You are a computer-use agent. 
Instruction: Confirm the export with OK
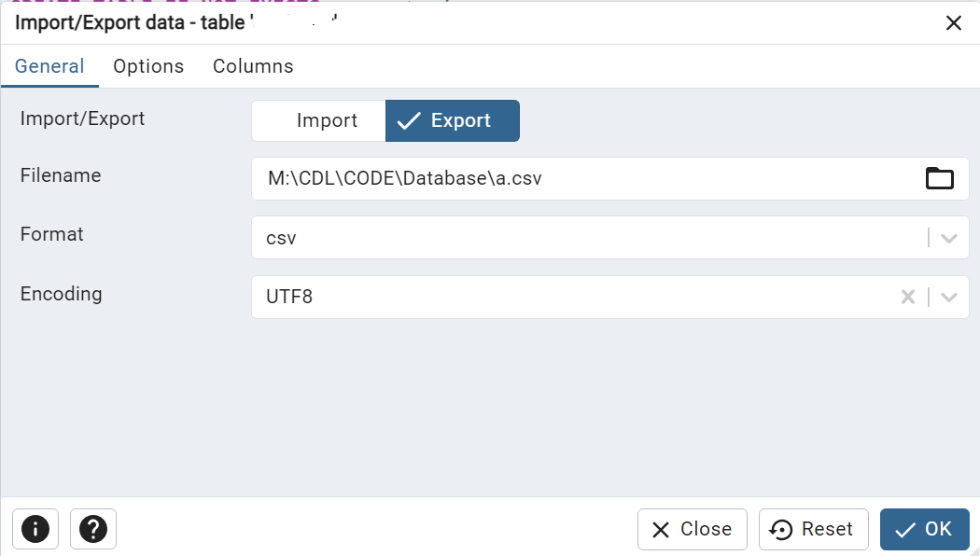pos(924,529)
